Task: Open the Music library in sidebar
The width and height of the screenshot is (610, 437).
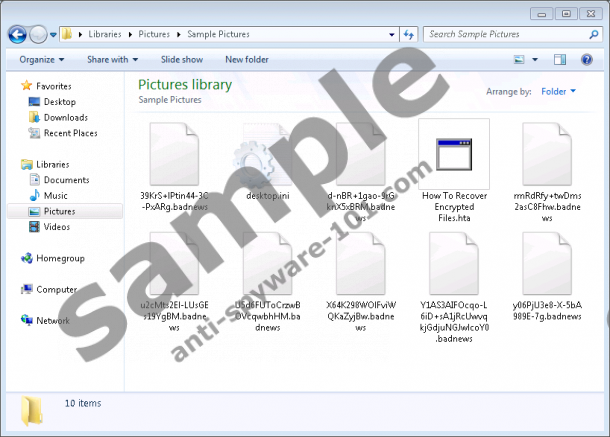Action: click(x=55, y=196)
